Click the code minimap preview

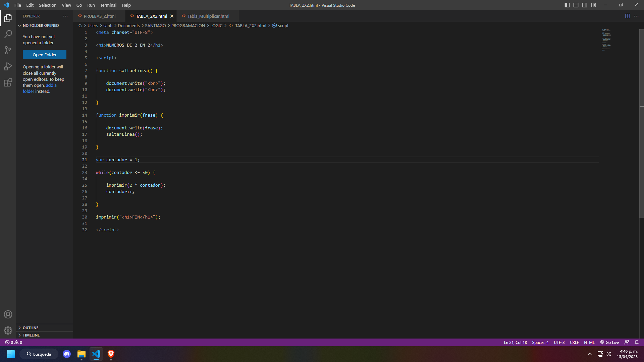coord(606,40)
